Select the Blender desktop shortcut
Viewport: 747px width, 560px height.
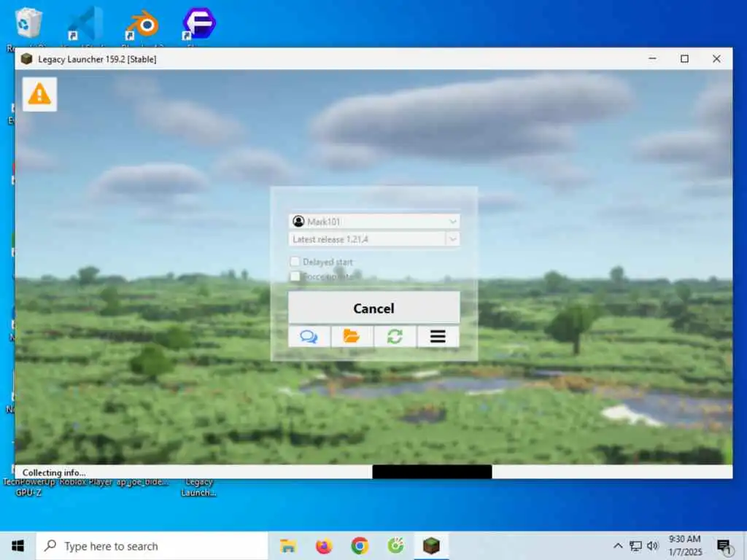pyautogui.click(x=142, y=24)
